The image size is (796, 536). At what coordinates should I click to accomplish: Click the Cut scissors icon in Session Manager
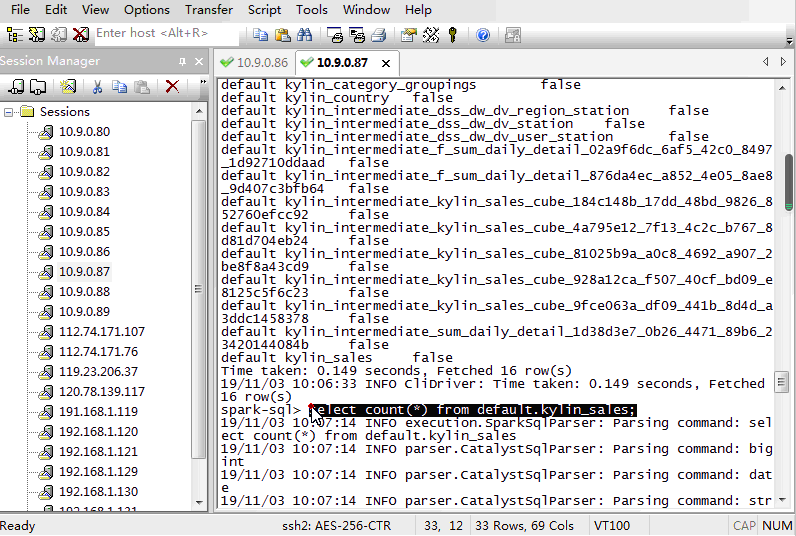98,87
